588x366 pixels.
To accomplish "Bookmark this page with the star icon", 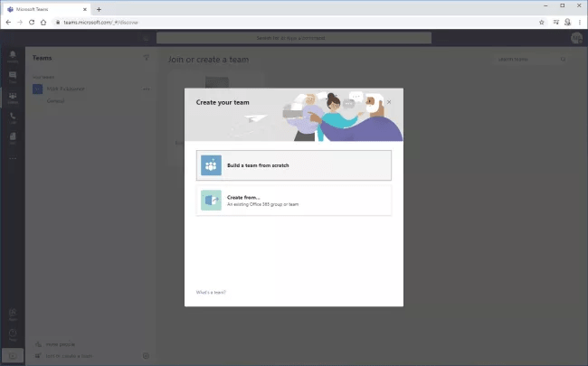I will point(542,22).
